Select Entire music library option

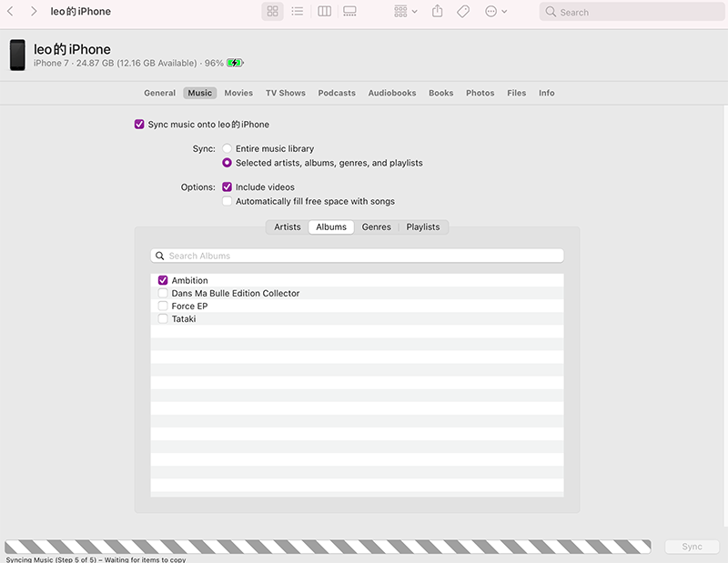point(227,148)
